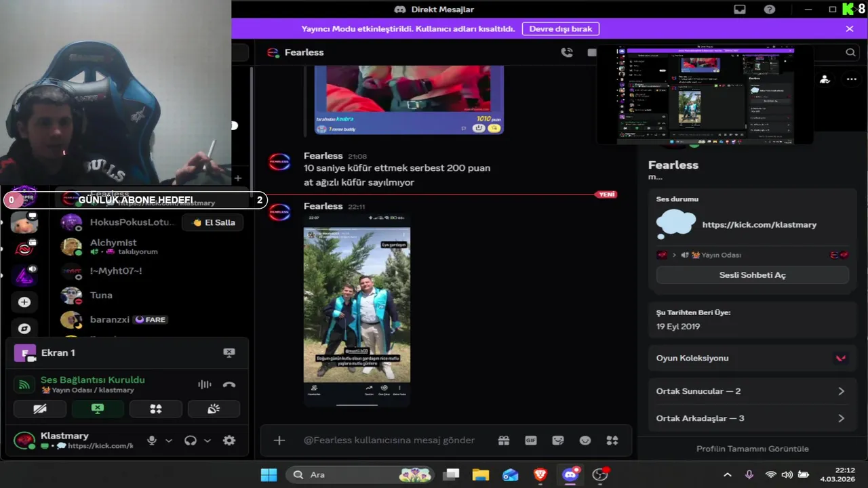Start a voice call with Fearless

tap(566, 52)
